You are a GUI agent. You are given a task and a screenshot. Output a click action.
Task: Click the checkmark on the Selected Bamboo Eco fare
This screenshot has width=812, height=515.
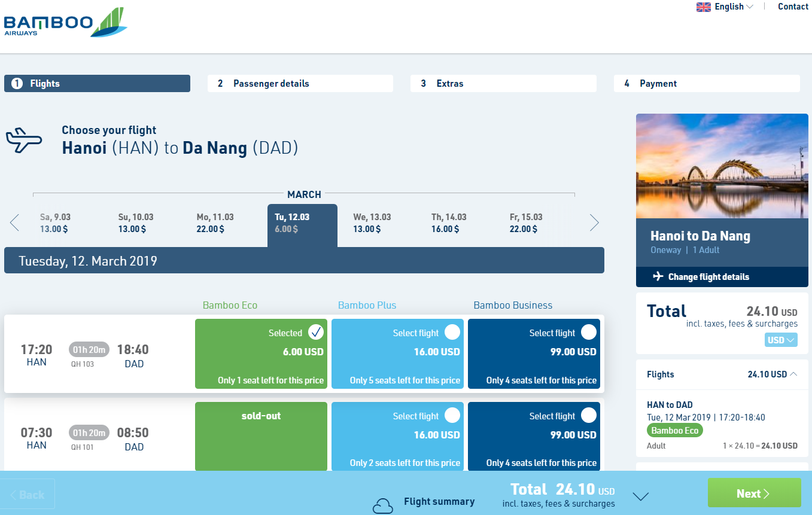tap(317, 333)
